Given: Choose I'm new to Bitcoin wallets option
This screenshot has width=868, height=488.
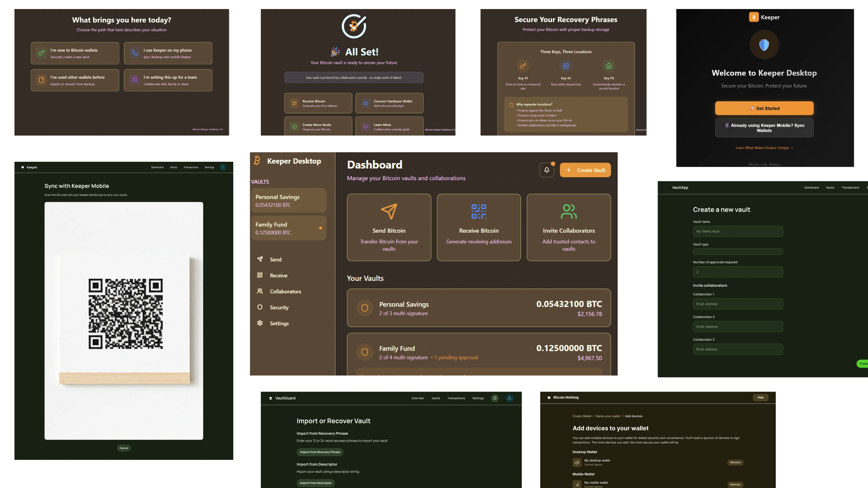Looking at the screenshot, I should (75, 53).
